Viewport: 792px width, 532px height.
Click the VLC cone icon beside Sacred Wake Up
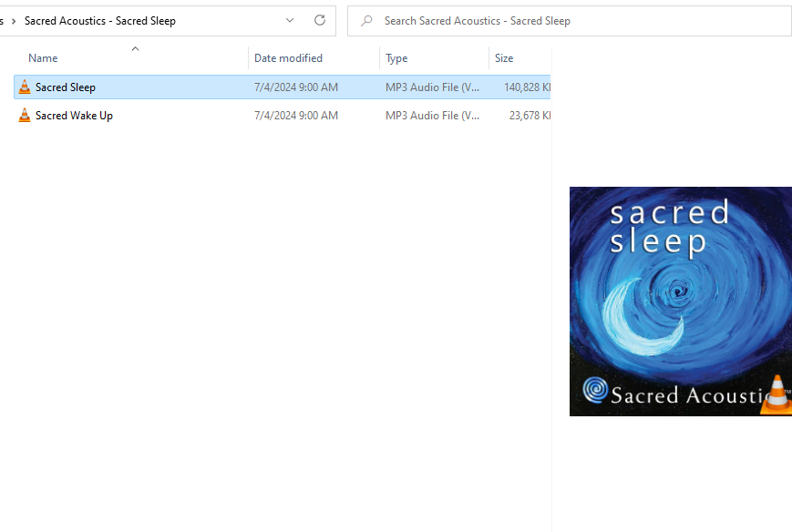24,115
